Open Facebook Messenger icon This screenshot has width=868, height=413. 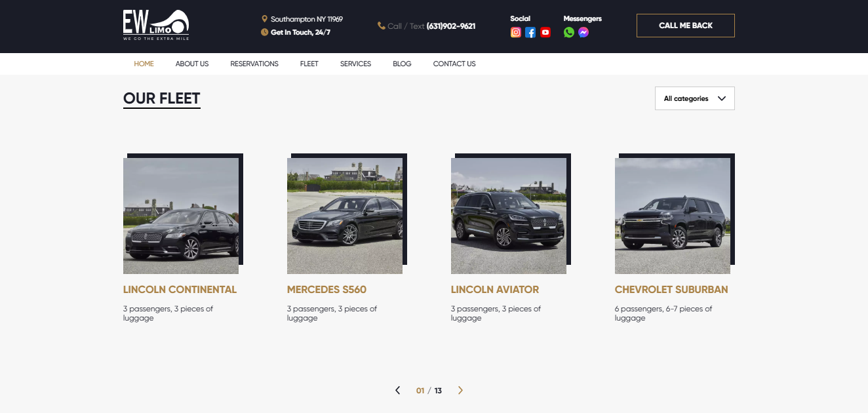tap(583, 32)
